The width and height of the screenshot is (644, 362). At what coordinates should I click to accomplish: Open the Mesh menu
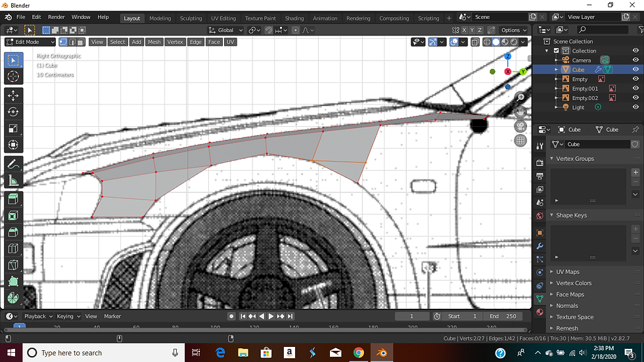(154, 42)
